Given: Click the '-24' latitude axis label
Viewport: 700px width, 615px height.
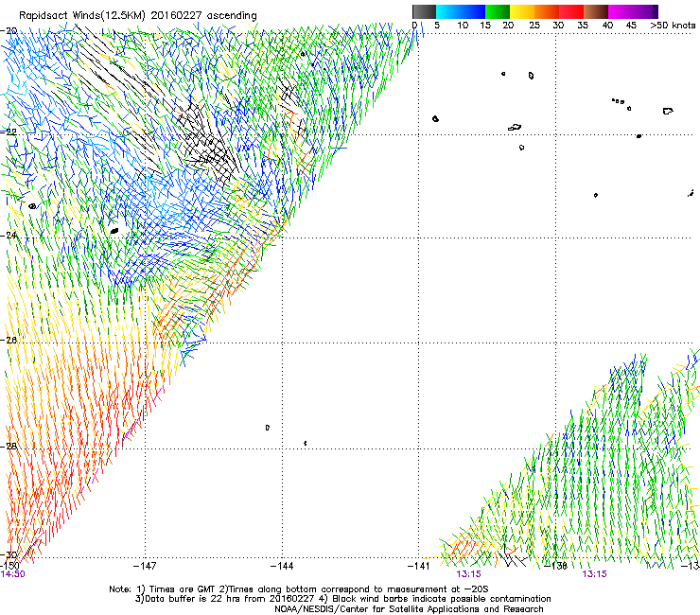Looking at the screenshot, I should coord(9,235).
